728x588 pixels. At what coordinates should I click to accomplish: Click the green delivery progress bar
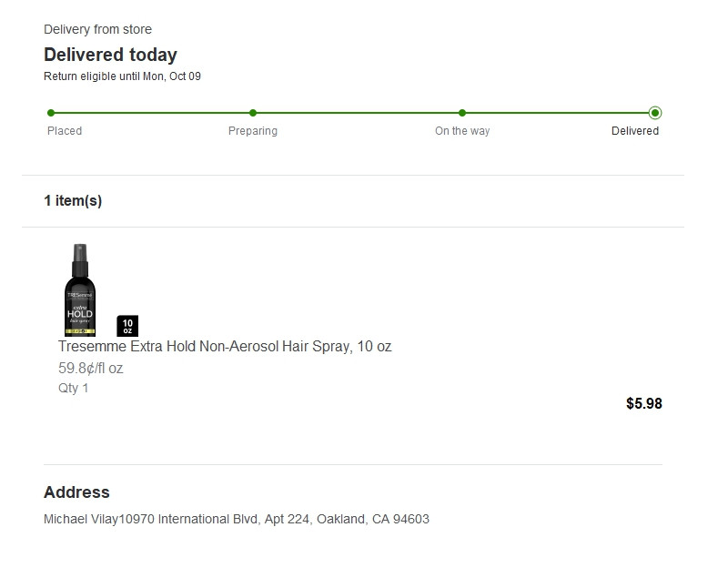pos(355,113)
